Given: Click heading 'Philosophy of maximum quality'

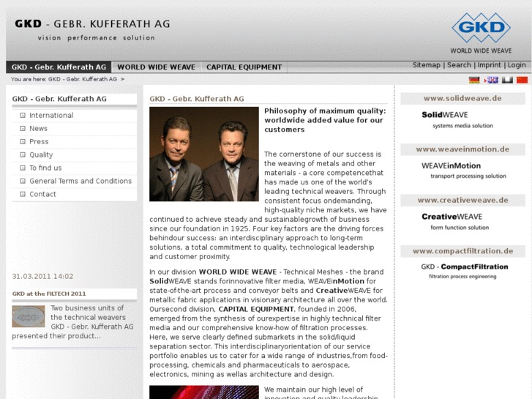Looking at the screenshot, I should (x=325, y=120).
